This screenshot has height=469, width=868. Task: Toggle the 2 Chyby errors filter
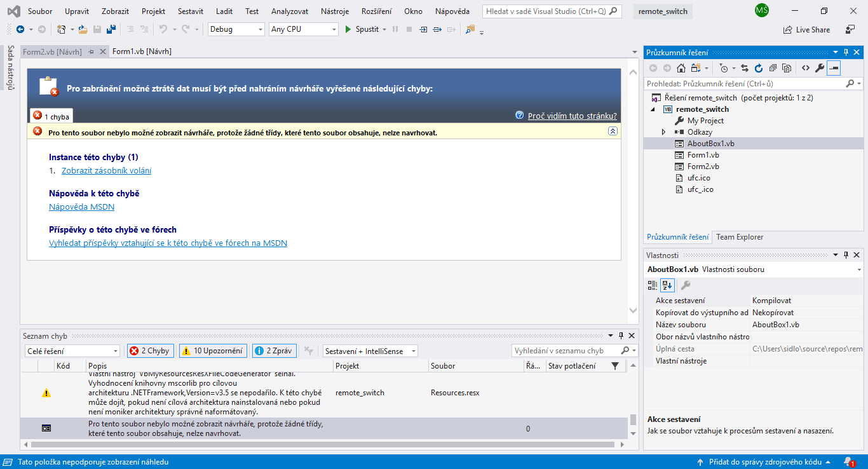point(151,351)
